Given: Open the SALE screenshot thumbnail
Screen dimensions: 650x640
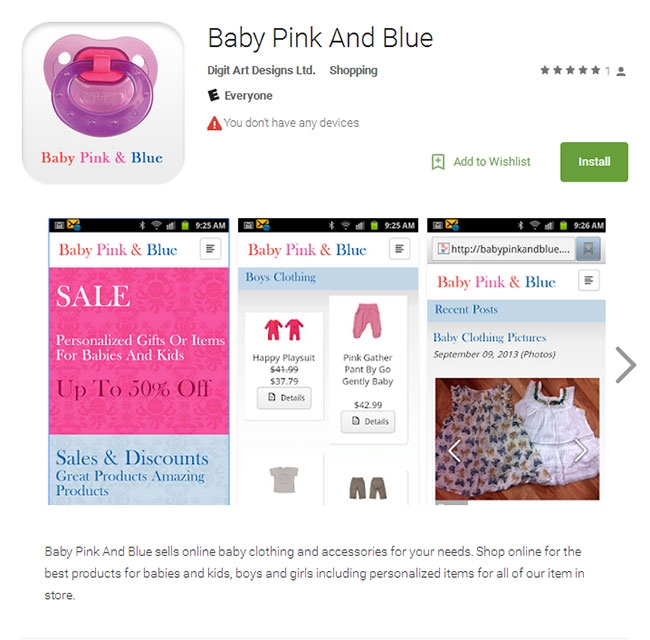Looking at the screenshot, I should click(x=139, y=361).
